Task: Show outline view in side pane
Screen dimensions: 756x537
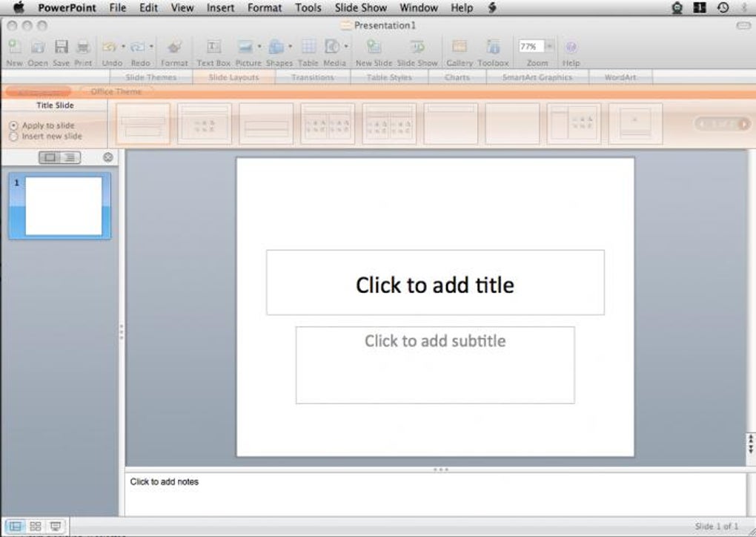Action: point(70,157)
